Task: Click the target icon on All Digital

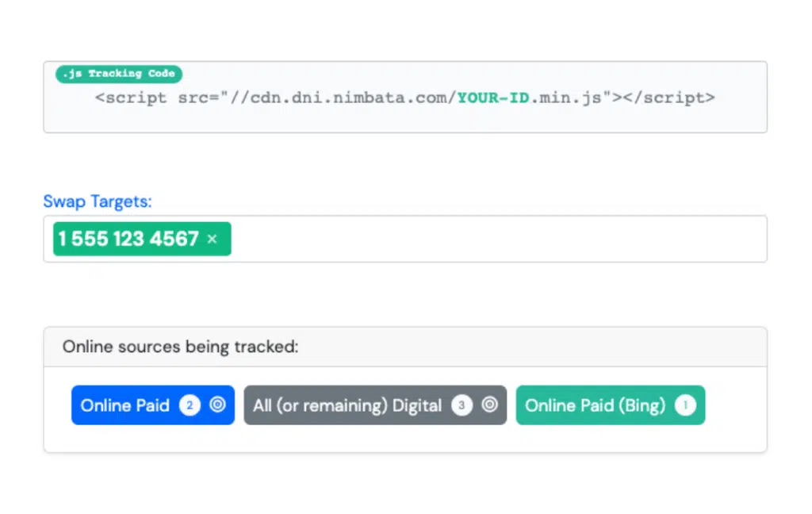Action: pyautogui.click(x=490, y=405)
